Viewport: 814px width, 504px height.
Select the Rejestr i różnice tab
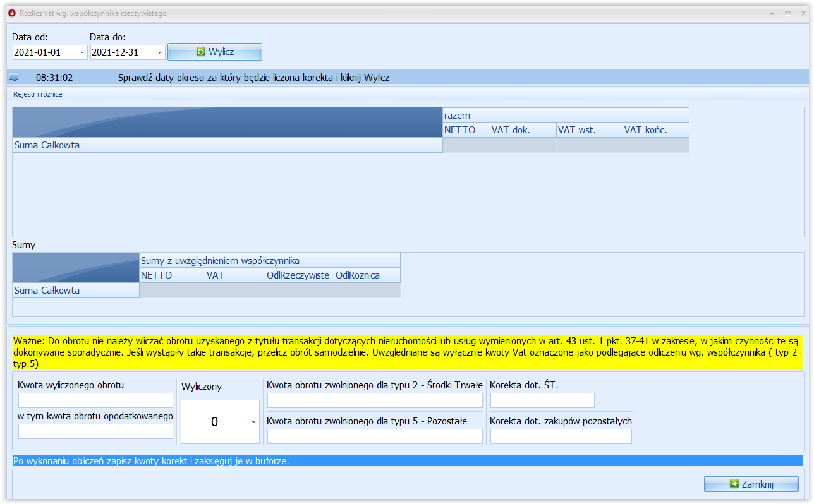[x=38, y=94]
